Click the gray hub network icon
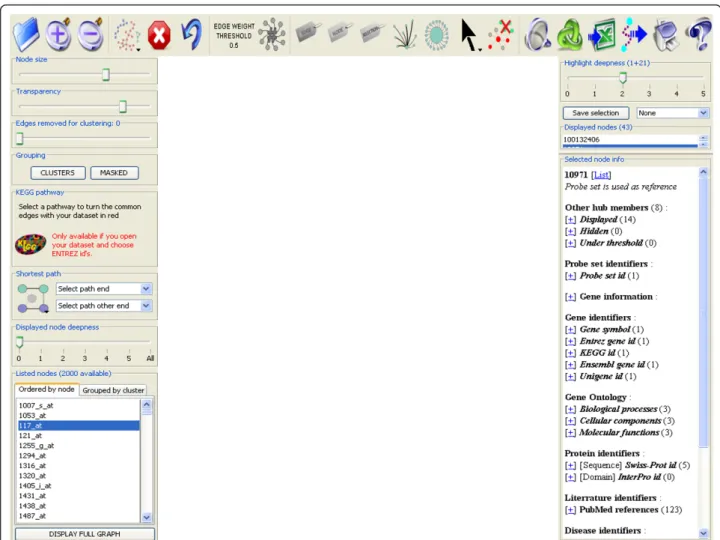This screenshot has height=540, width=720. (272, 34)
